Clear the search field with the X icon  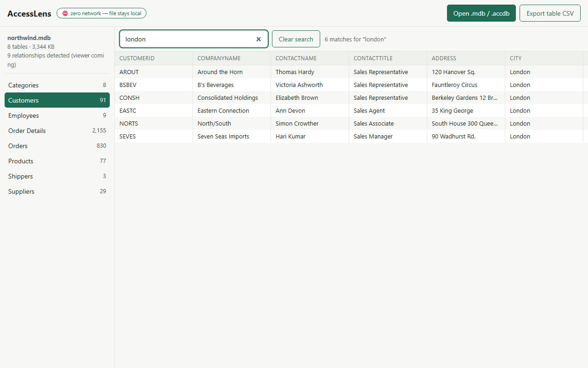259,39
